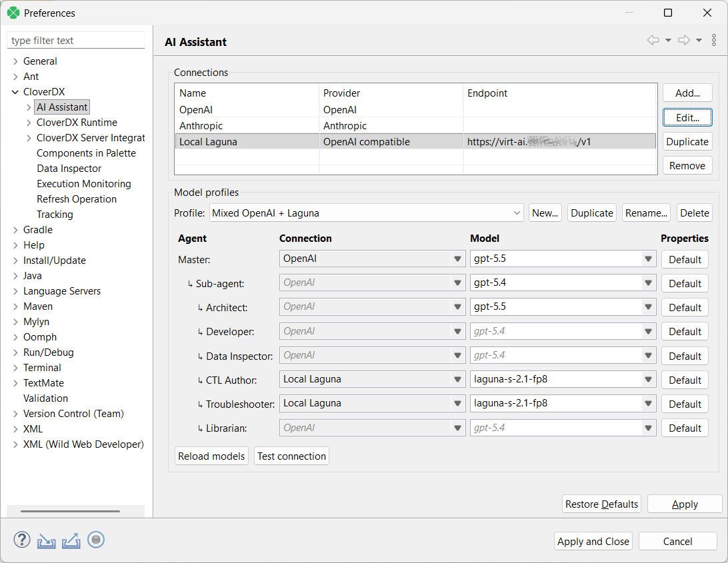Click the help question mark icon
The image size is (728, 563).
click(22, 540)
